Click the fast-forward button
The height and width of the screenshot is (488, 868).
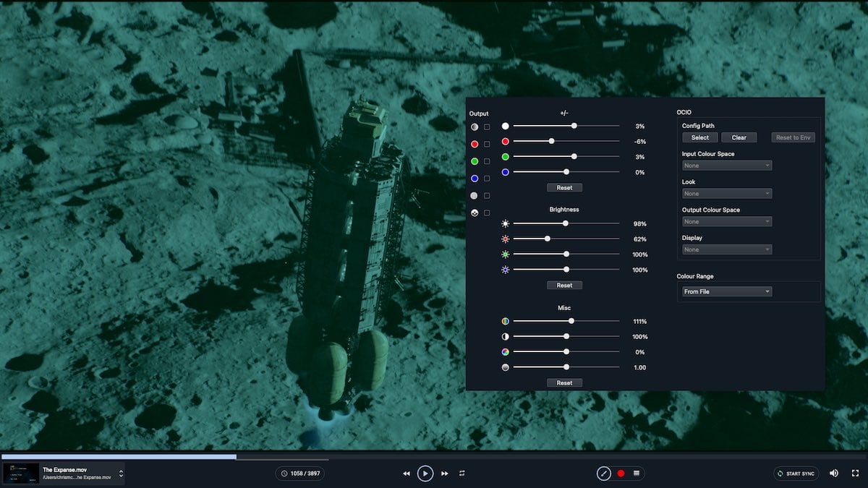click(x=445, y=474)
